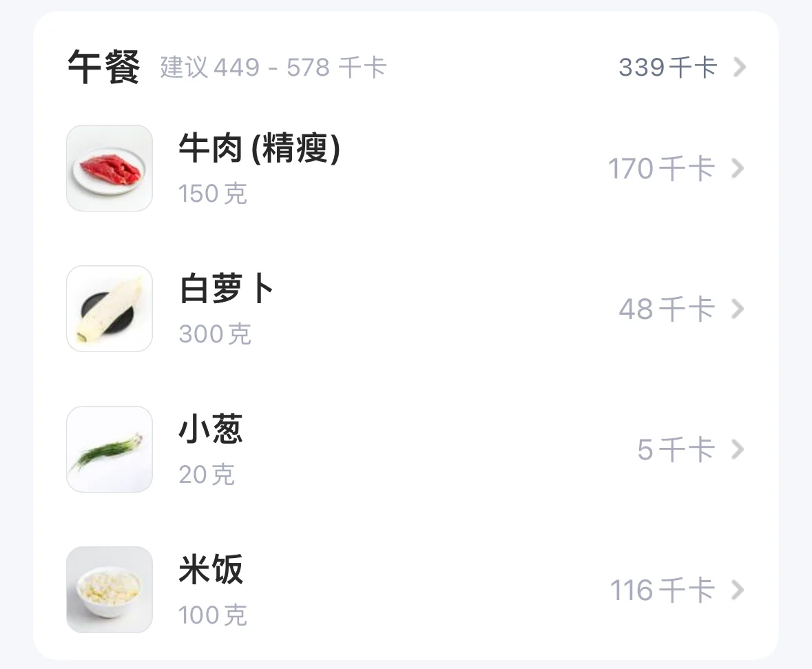The image size is (812, 669).
Task: Open the rice bowl thumbnail
Action: coord(110,590)
